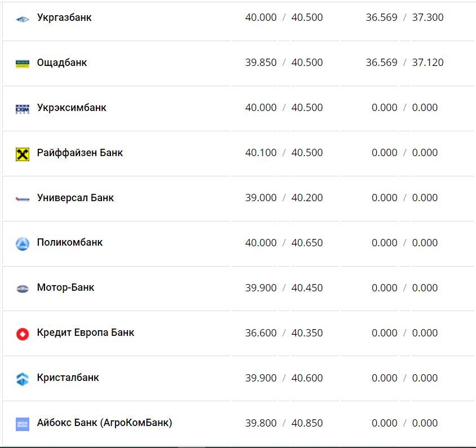
Task: Open the Универсал Банк logo icon
Action: click(x=22, y=199)
